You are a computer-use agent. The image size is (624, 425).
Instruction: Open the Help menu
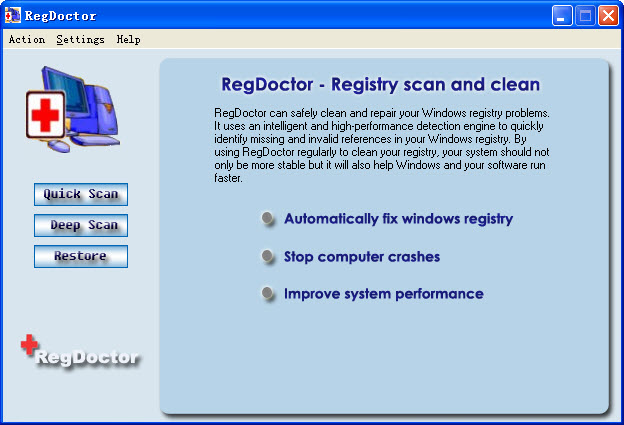(x=128, y=40)
